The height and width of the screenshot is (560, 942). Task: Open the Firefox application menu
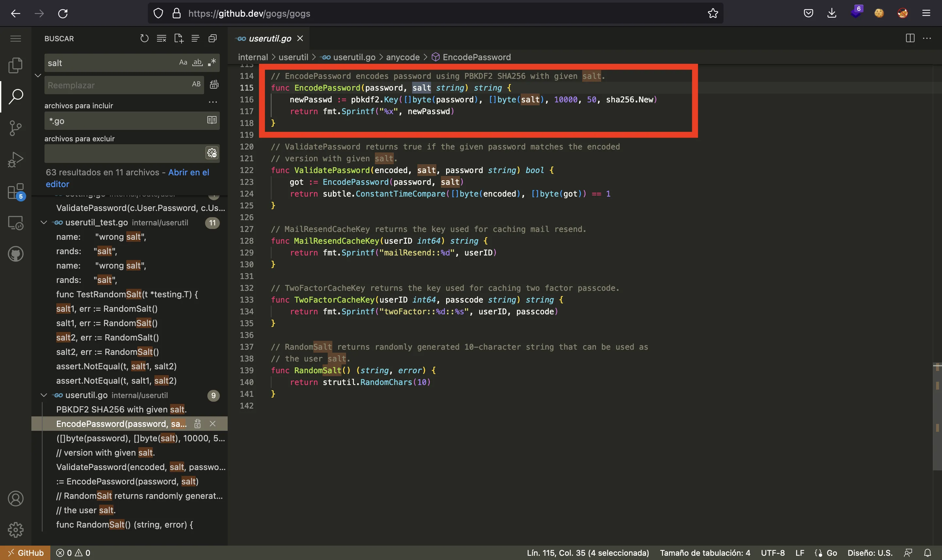click(926, 13)
